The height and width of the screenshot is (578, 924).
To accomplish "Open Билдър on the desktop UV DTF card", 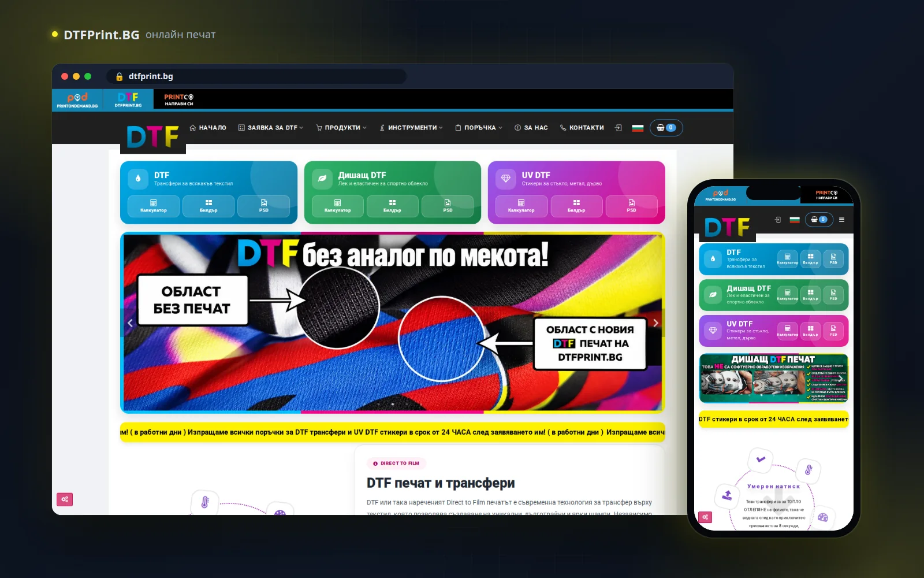I will coord(576,206).
